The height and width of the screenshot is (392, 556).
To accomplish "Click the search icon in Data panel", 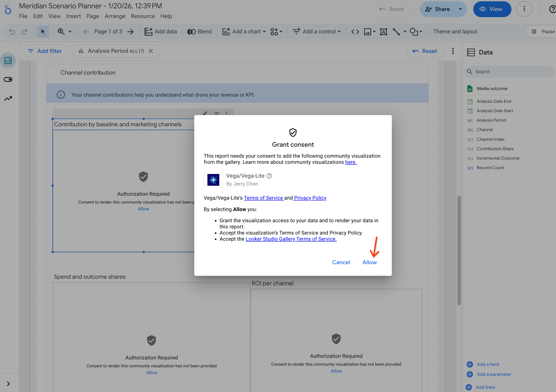I will point(470,72).
